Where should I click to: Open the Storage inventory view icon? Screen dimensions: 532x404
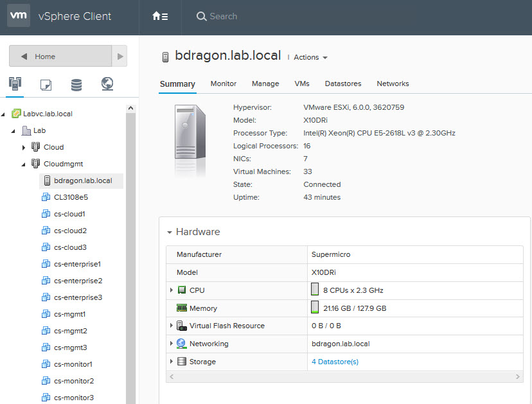76,83
